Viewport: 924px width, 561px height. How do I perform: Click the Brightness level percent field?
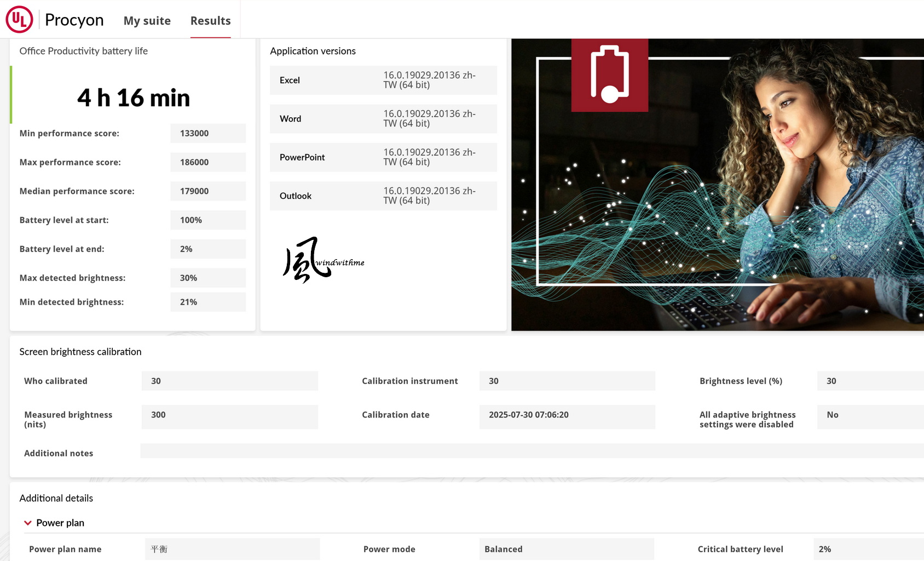[x=870, y=381]
